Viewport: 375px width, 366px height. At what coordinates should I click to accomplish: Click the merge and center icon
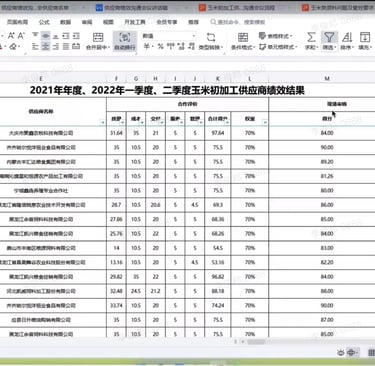tap(98, 37)
